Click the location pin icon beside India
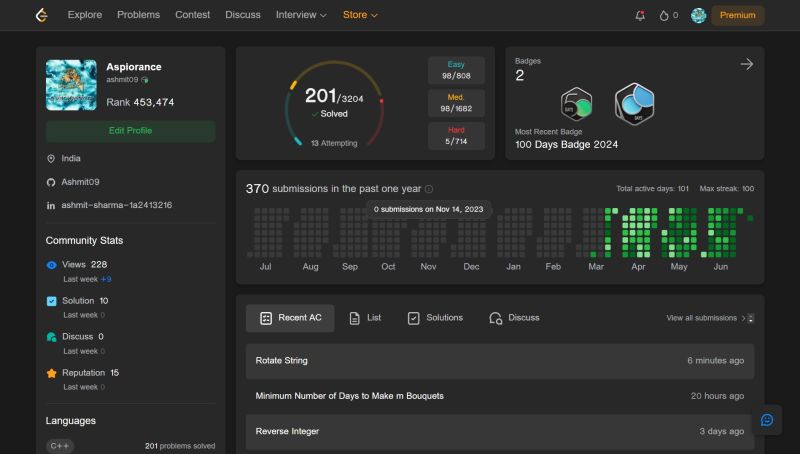This screenshot has width=800, height=454. pos(51,159)
